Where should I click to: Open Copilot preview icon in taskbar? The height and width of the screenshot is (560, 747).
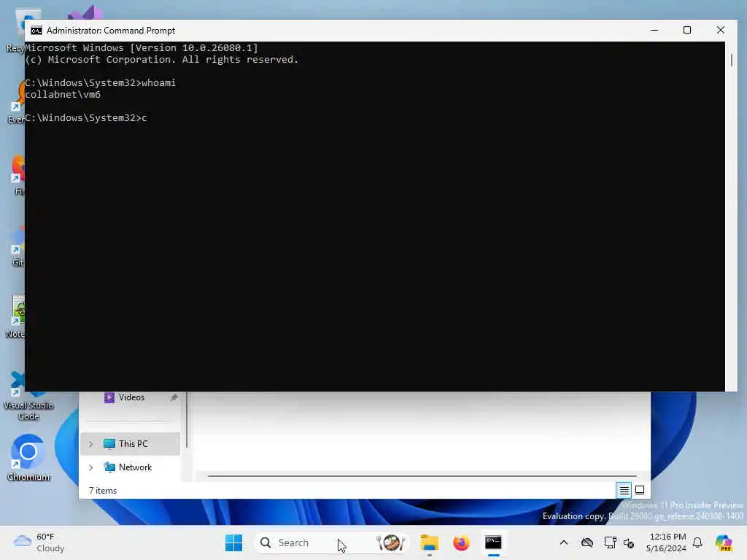click(724, 542)
